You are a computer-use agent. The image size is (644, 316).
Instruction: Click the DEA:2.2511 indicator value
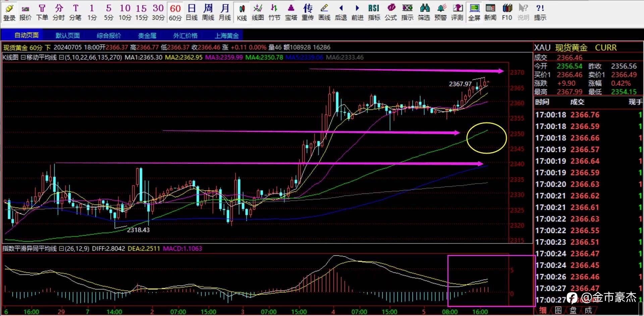coord(144,249)
